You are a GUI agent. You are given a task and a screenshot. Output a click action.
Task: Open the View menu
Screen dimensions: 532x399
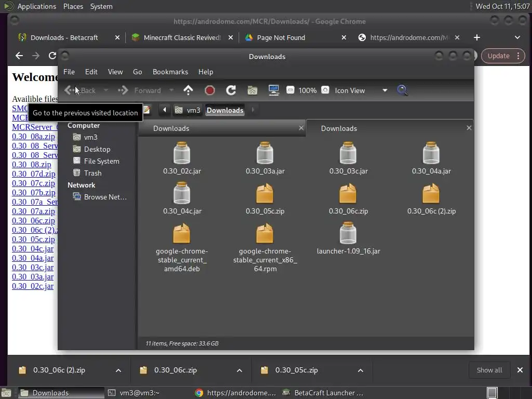click(115, 72)
